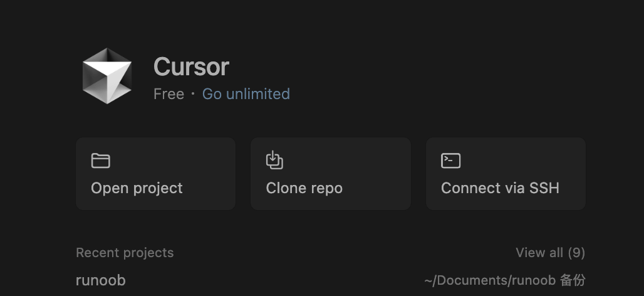Select the "Open project" text label
This screenshot has height=296, width=644.
pos(137,188)
